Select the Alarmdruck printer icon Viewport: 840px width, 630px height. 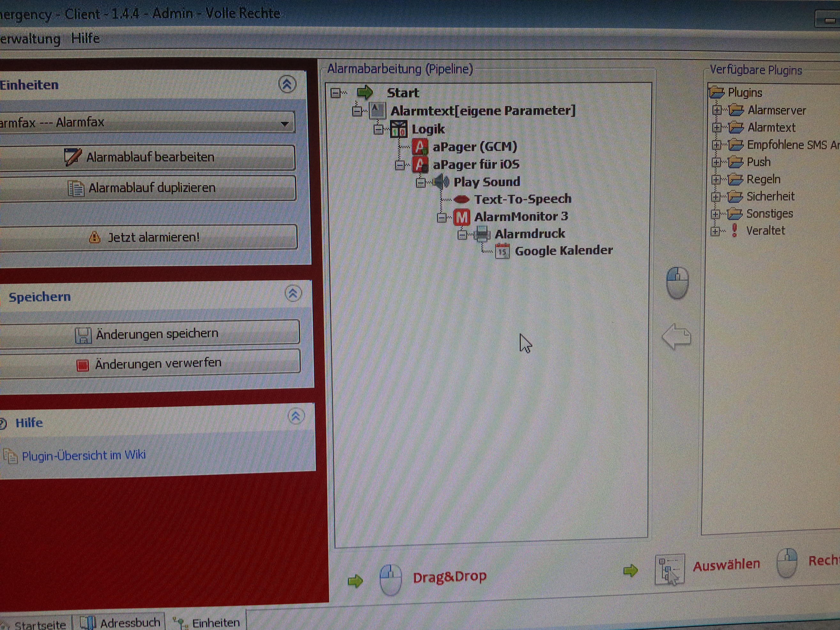point(482,234)
